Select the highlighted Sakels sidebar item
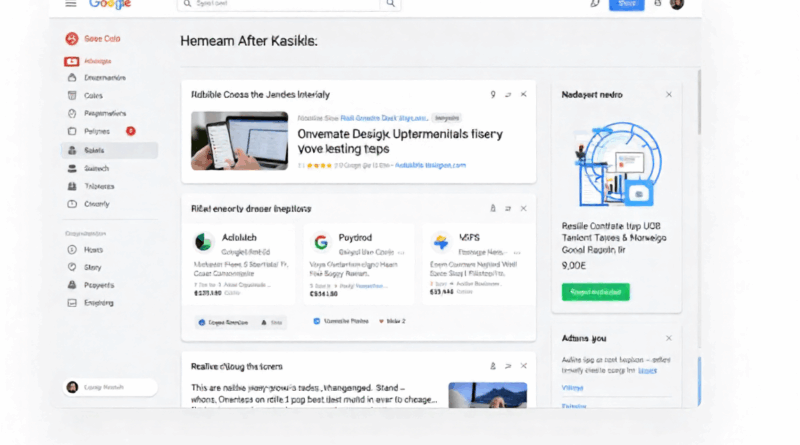This screenshot has width=800, height=445. 108,150
